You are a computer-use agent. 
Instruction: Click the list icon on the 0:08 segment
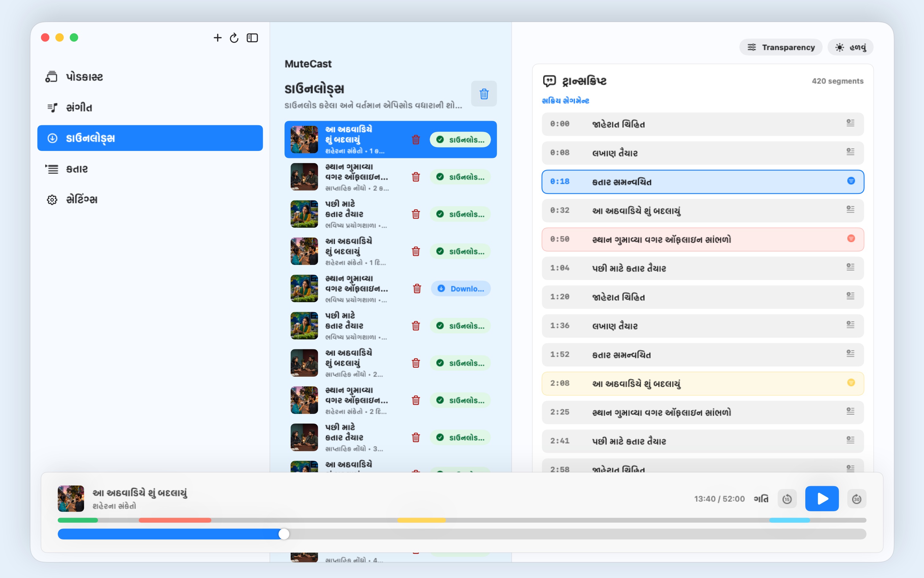pyautogui.click(x=850, y=151)
